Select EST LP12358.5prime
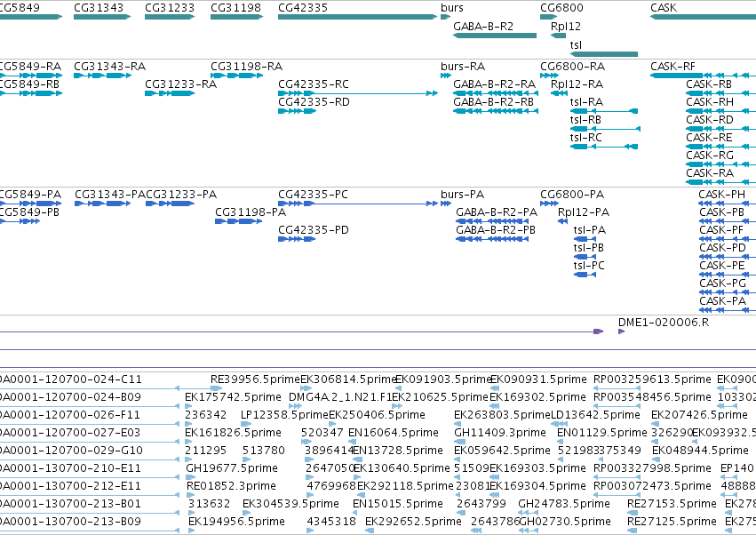The height and width of the screenshot is (535, 756). [284, 415]
